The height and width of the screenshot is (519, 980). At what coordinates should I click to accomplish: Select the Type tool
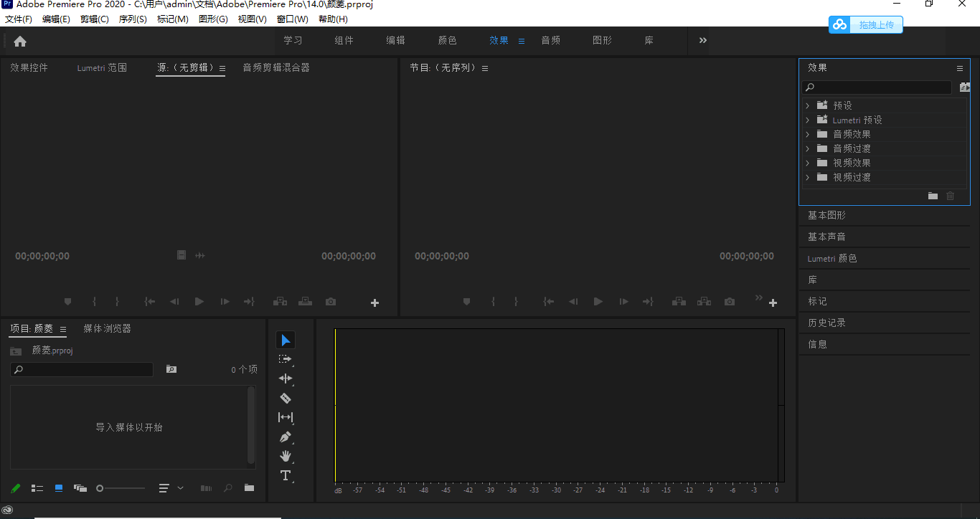pos(286,475)
